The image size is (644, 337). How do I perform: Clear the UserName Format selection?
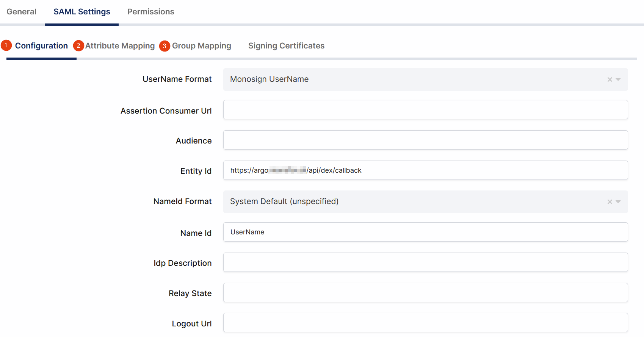coord(610,80)
